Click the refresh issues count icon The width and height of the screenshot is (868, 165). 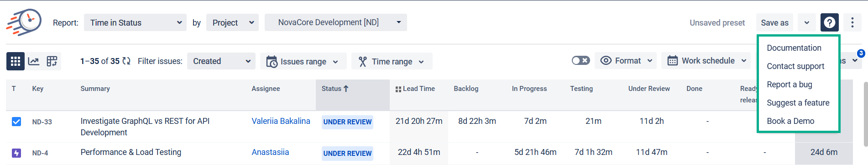(126, 61)
